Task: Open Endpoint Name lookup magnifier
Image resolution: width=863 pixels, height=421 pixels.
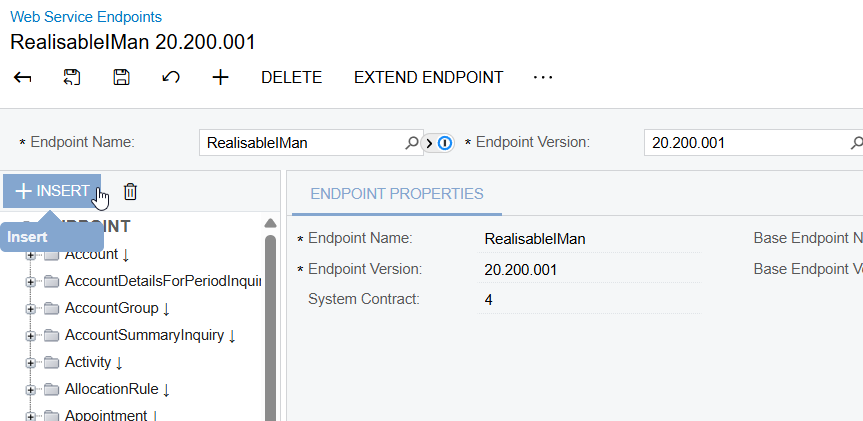Action: click(x=411, y=143)
